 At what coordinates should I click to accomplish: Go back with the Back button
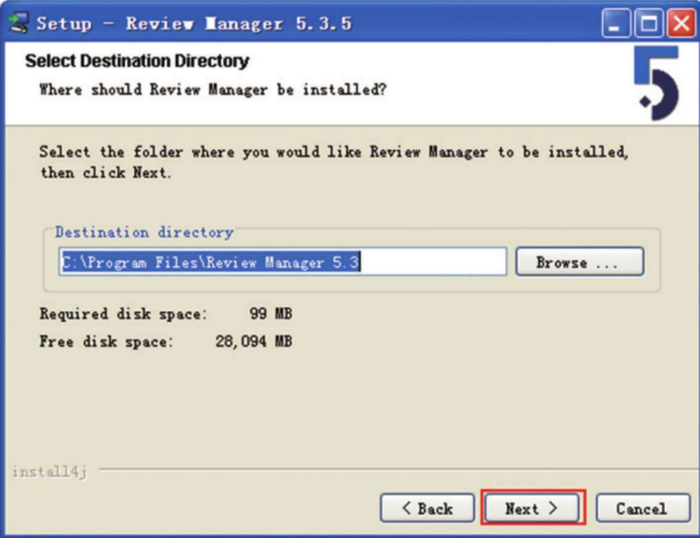click(x=427, y=508)
